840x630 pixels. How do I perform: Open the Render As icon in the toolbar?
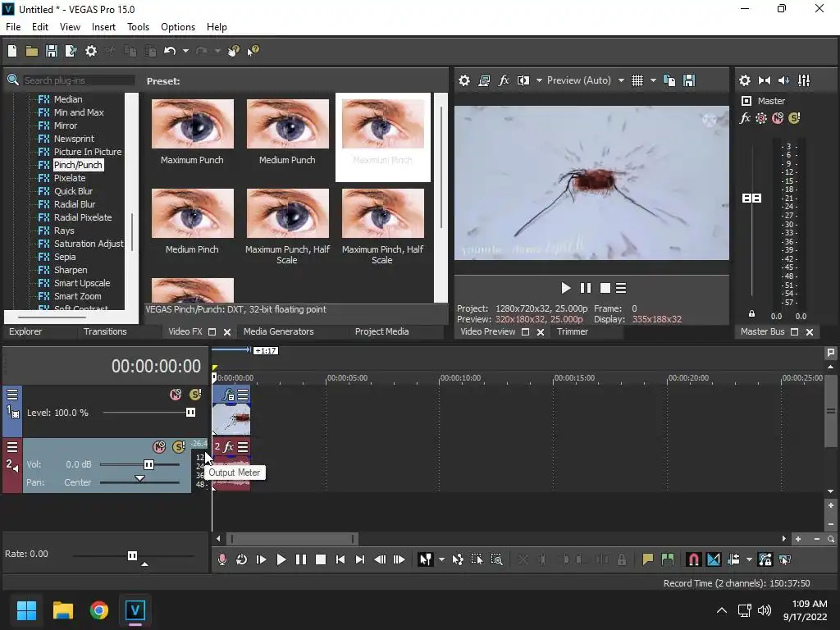click(x=71, y=51)
